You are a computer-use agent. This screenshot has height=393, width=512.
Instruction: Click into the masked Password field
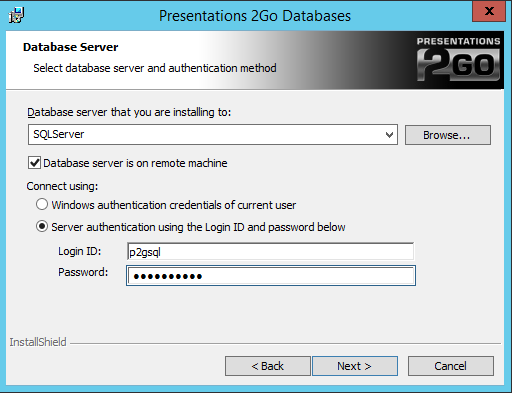pos(271,276)
